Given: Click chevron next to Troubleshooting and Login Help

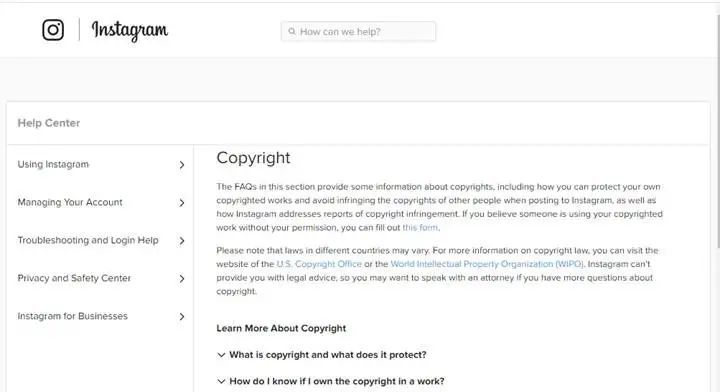Looking at the screenshot, I should pyautogui.click(x=182, y=241).
